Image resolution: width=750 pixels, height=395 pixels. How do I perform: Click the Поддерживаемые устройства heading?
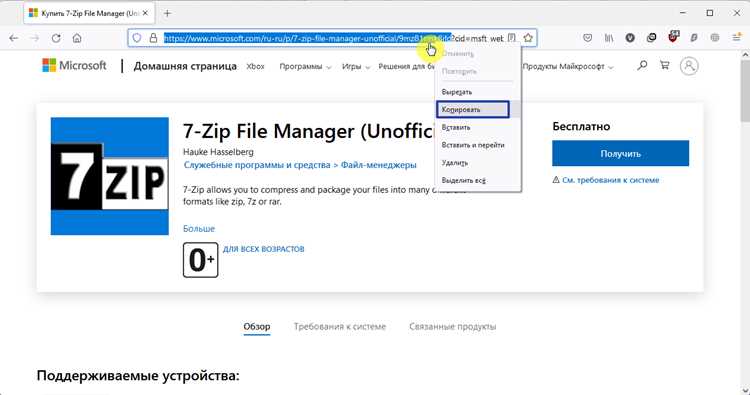(x=138, y=376)
